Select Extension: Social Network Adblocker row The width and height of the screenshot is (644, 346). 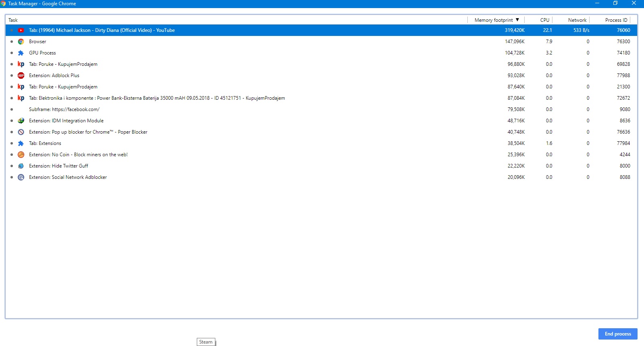pos(321,177)
